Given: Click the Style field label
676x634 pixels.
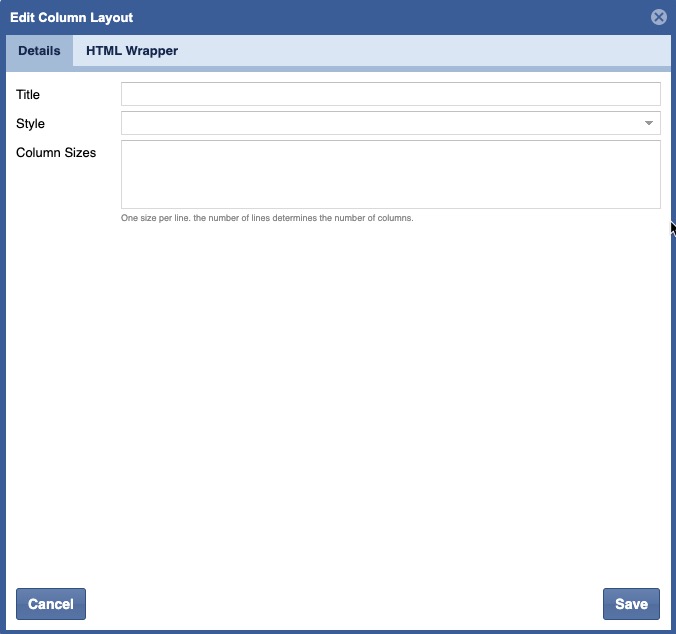Looking at the screenshot, I should point(30,124).
